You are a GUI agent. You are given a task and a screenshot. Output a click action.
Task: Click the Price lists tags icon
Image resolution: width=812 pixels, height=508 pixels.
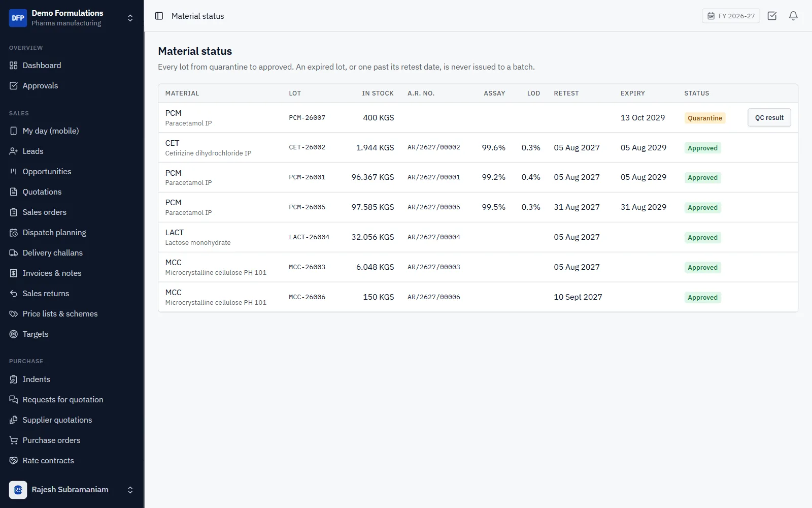(14, 314)
